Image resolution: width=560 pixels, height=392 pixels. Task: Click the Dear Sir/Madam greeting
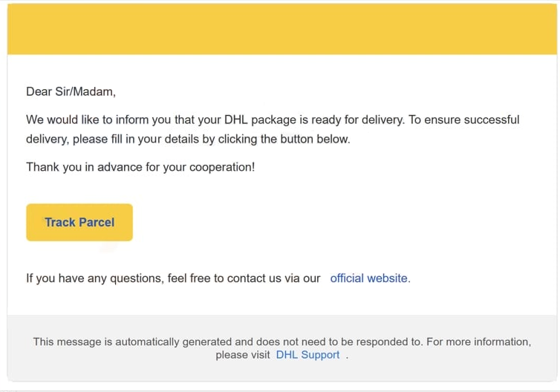pyautogui.click(x=71, y=92)
